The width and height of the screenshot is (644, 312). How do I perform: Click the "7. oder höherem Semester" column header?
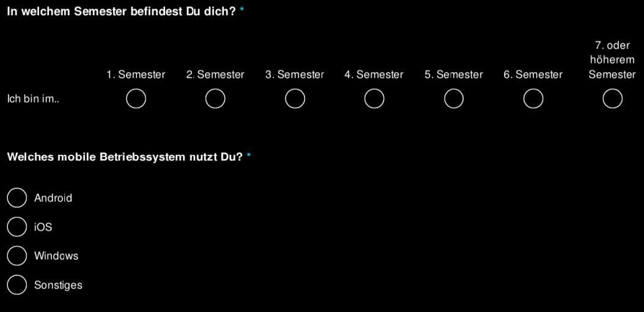point(612,60)
